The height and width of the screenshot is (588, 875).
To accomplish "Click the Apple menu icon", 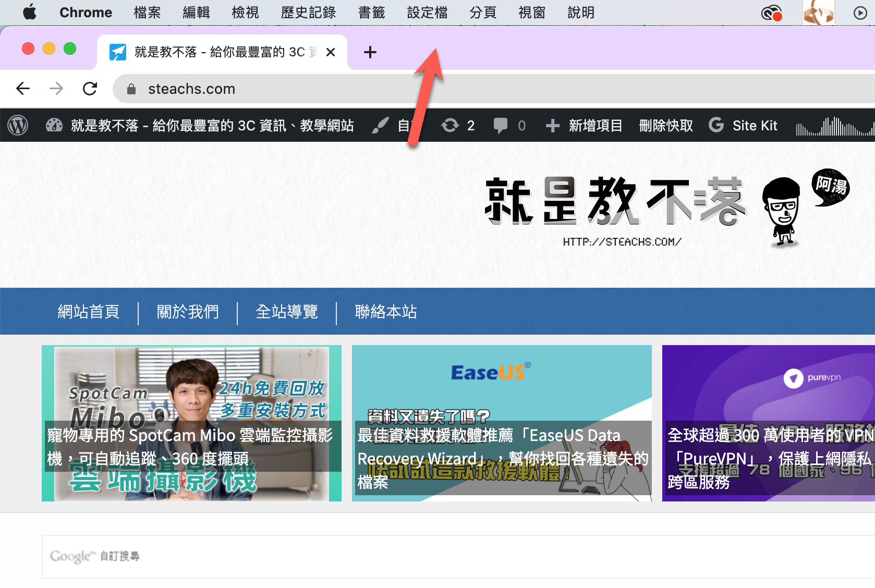I will 30,13.
